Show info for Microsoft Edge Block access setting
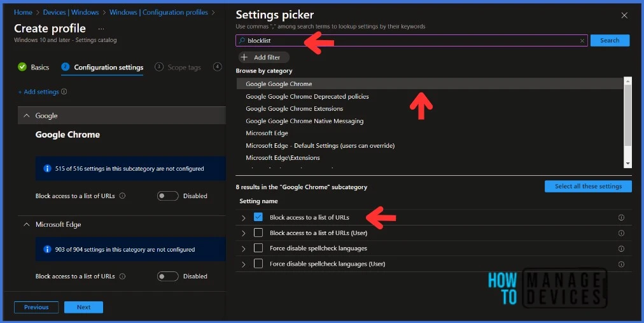 122,276
